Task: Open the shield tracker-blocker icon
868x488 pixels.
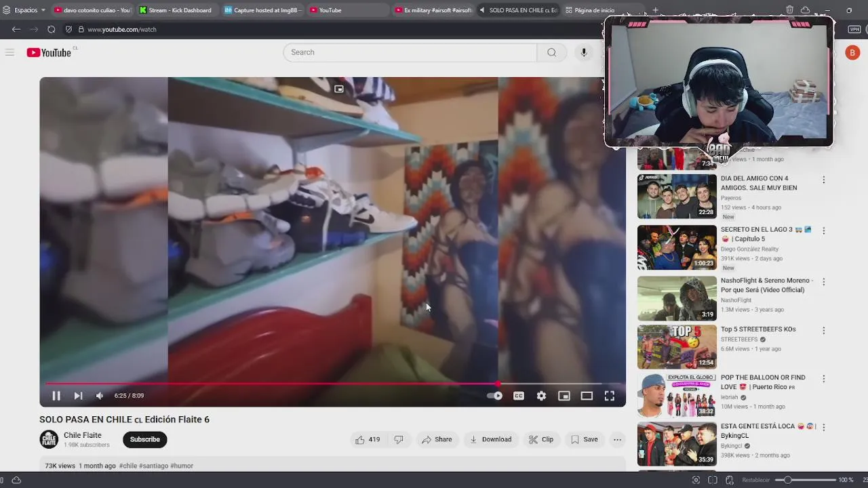Action: (x=68, y=29)
